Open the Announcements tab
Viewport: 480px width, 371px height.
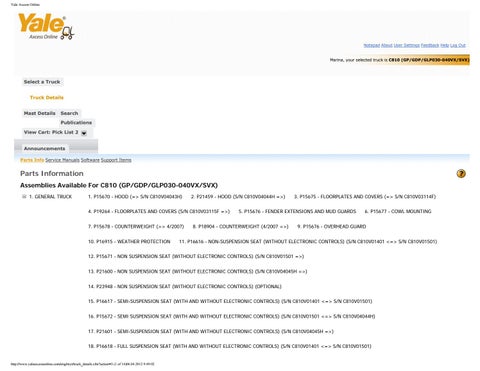45,149
